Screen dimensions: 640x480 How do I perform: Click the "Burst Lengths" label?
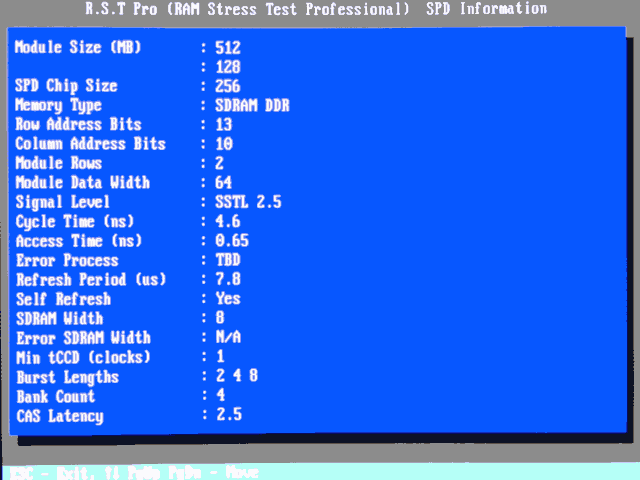68,378
